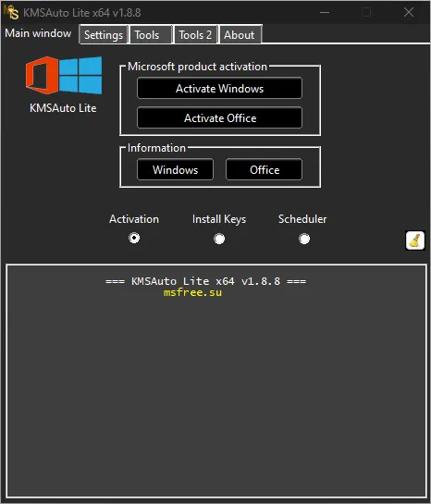Open the Settings tab
431x504 pixels.
point(104,35)
